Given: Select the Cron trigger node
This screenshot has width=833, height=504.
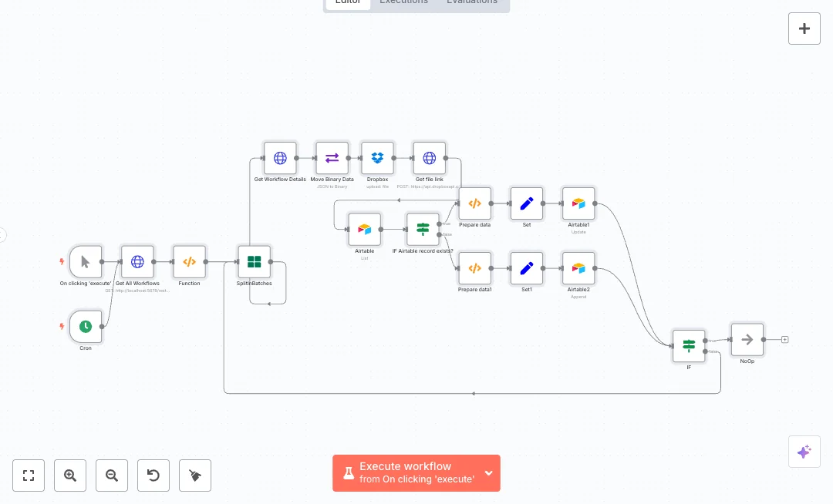Looking at the screenshot, I should (86, 327).
